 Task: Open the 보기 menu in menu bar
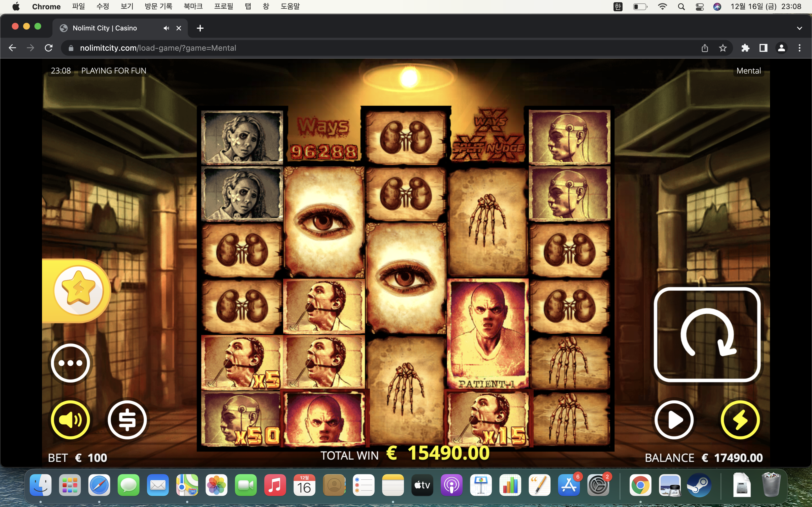point(127,6)
